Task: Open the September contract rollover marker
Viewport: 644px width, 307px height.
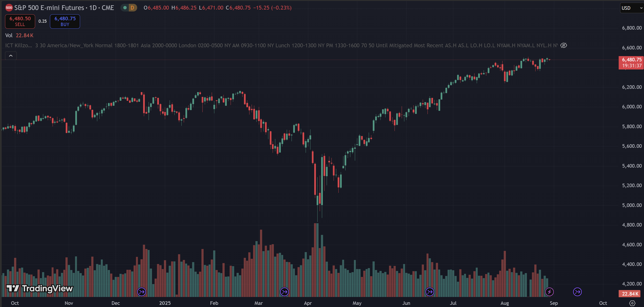Action: coord(577,291)
